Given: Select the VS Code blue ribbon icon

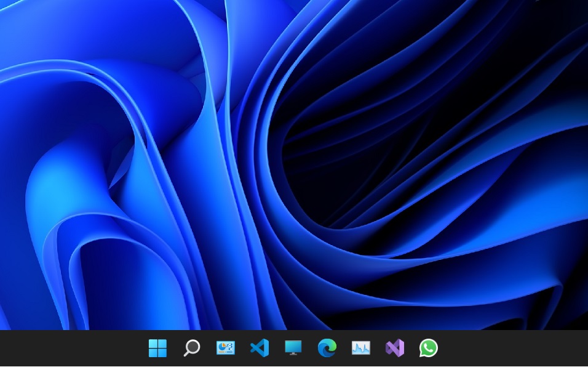Looking at the screenshot, I should [x=259, y=348].
